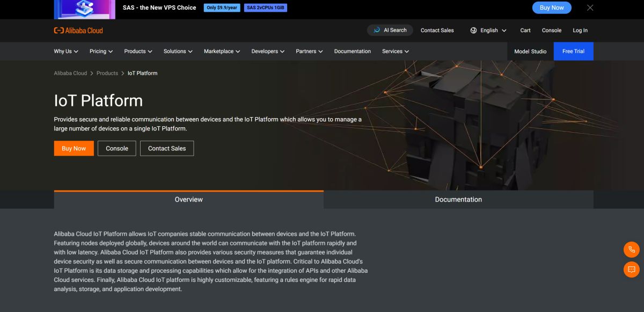Viewport: 644px width, 312px height.
Task: Click the orange chat floating icon
Action: pos(632,270)
